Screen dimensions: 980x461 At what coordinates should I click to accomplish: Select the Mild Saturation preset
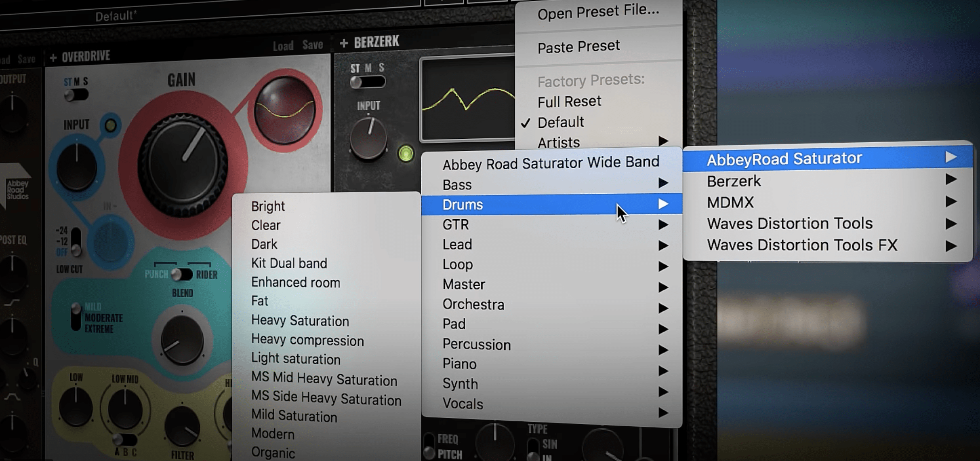[x=326, y=416]
